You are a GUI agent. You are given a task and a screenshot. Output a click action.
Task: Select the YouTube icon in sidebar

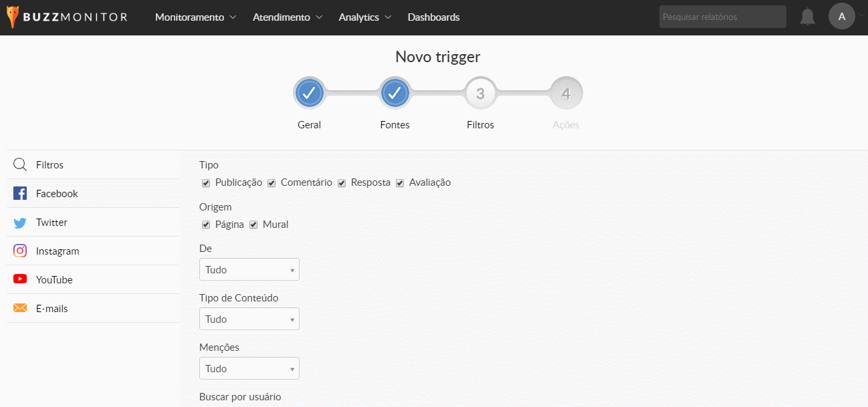(x=20, y=280)
